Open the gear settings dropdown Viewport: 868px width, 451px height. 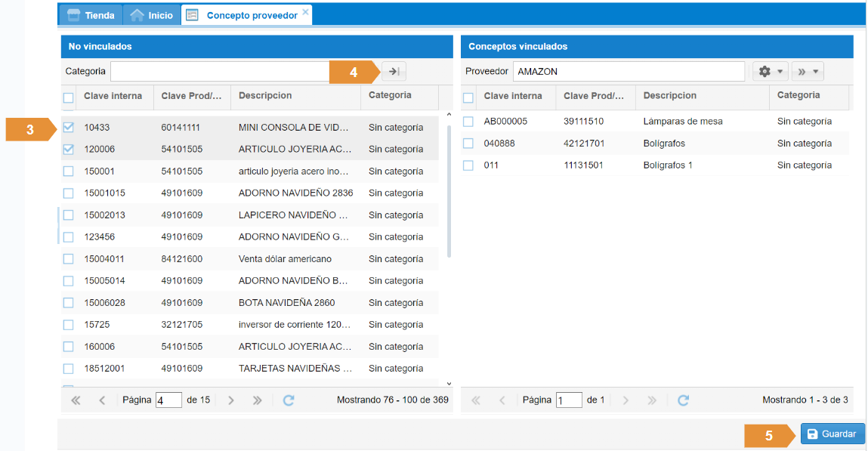pos(770,72)
